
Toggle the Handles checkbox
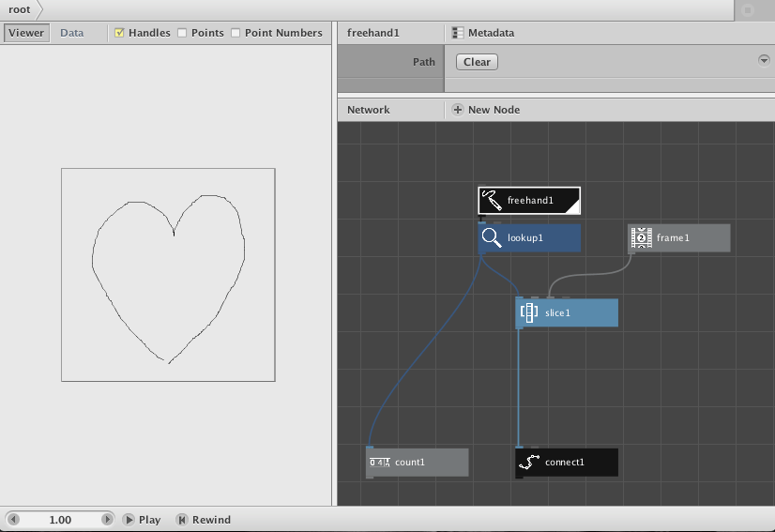pos(119,33)
